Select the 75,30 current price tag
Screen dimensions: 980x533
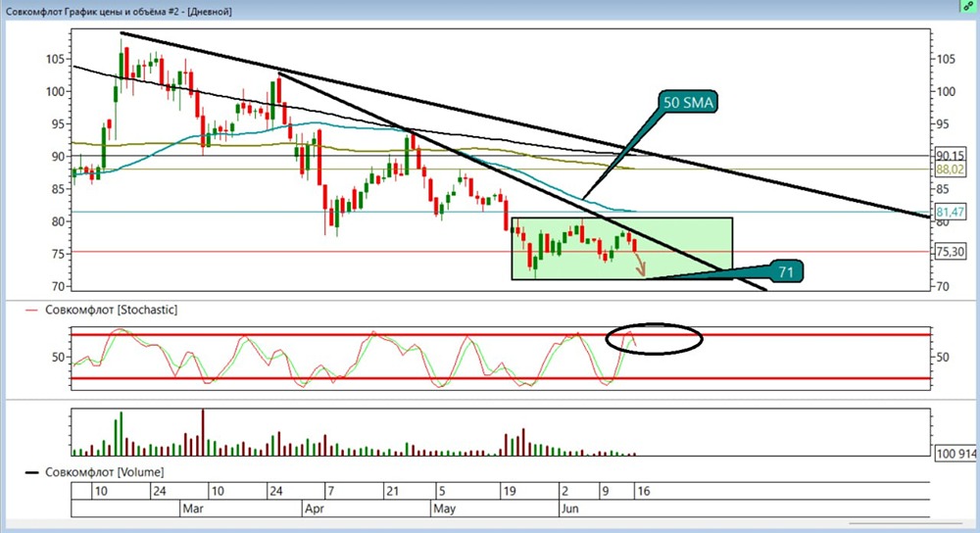[950, 252]
